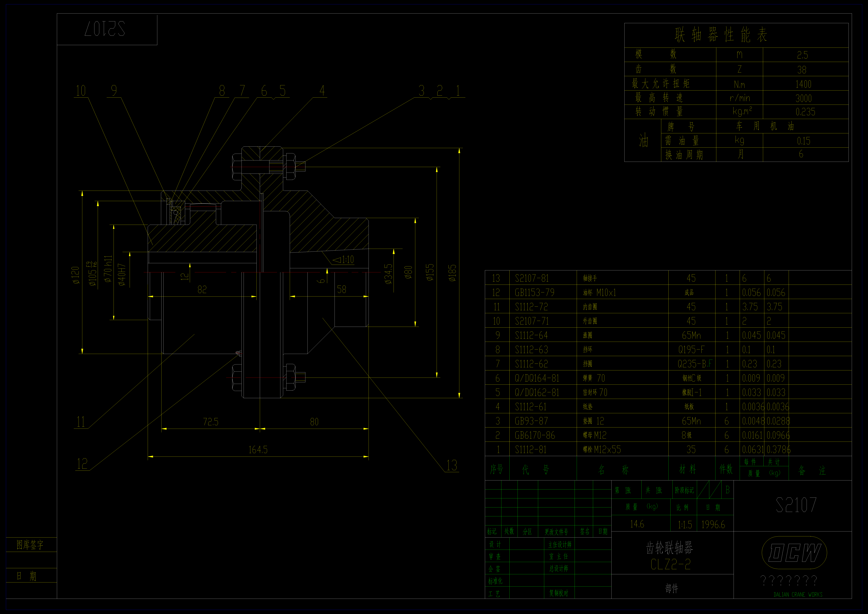Click part balloon number 9
868x614 pixels.
[114, 91]
